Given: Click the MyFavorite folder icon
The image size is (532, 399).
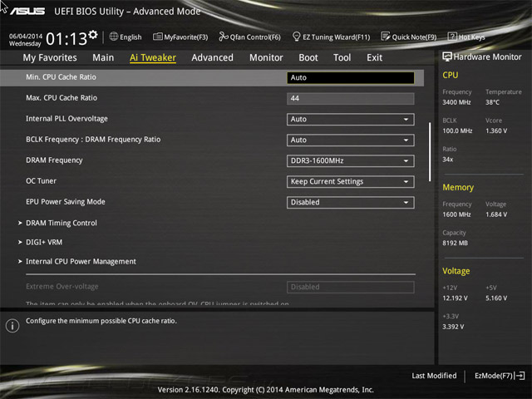Looking at the screenshot, I should pyautogui.click(x=157, y=37).
